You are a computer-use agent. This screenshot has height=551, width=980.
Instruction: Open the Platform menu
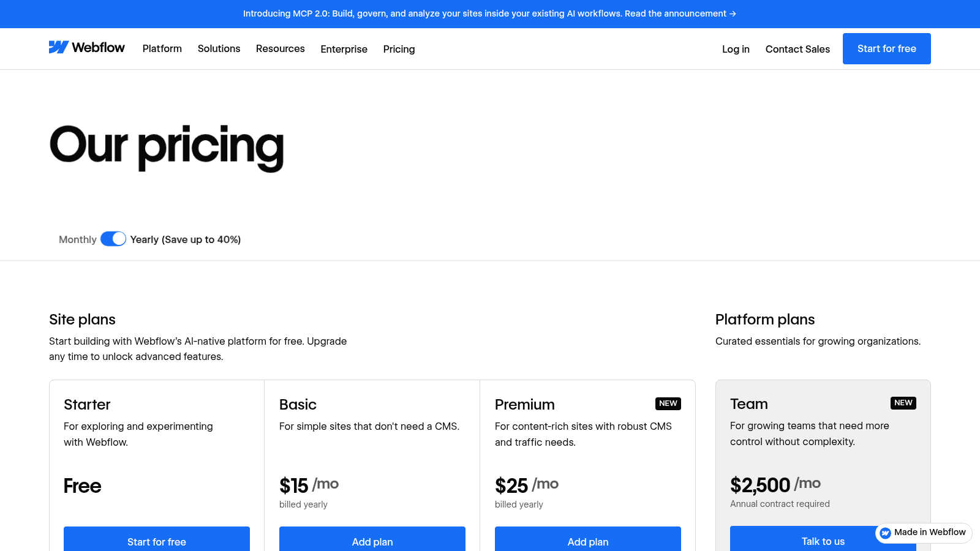(x=162, y=48)
